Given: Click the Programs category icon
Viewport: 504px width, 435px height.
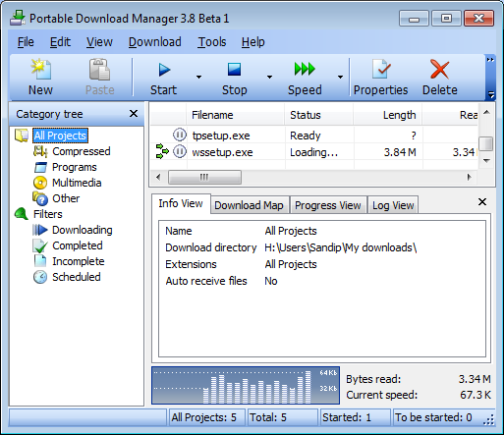Looking at the screenshot, I should (40, 167).
